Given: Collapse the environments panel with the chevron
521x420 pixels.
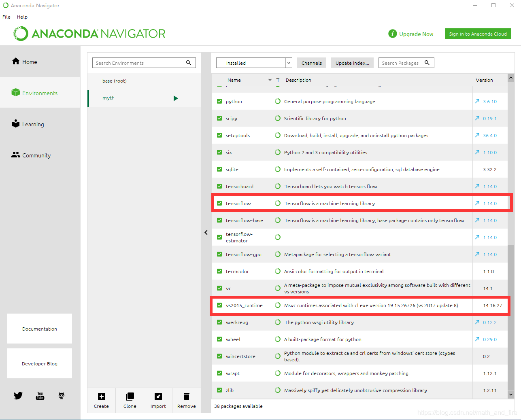Looking at the screenshot, I should [206, 232].
